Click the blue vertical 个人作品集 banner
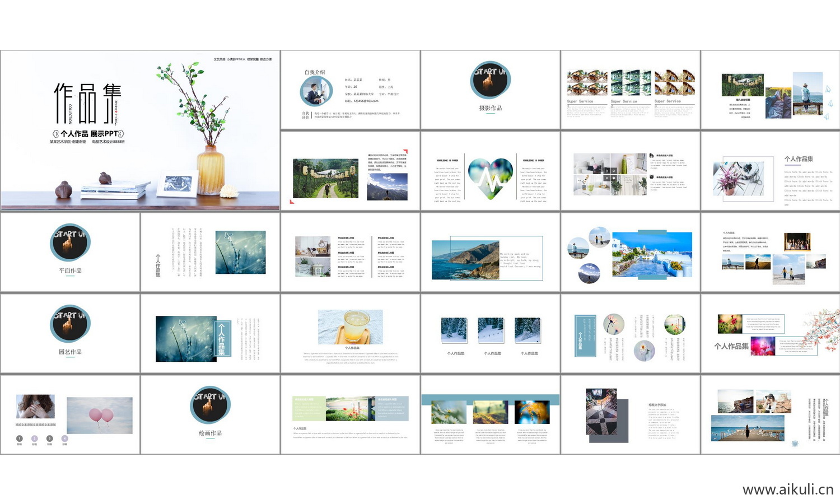 [x=221, y=338]
